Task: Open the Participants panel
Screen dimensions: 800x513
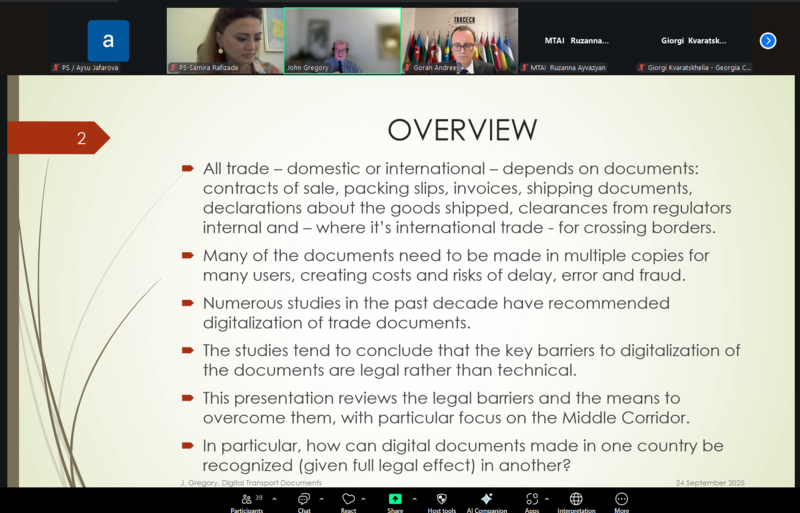Action: (247, 499)
